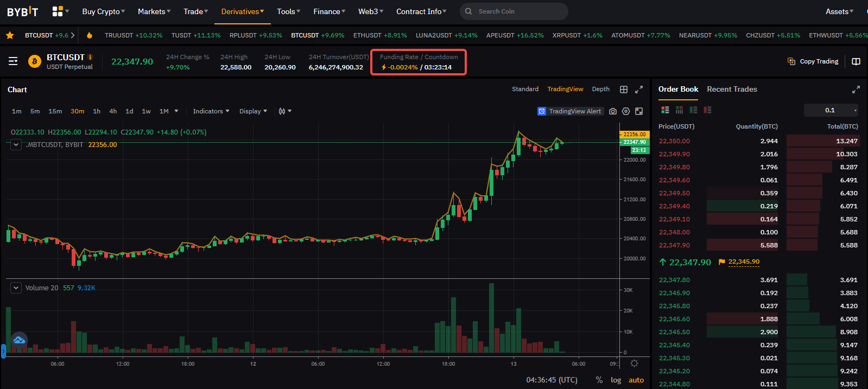Image resolution: width=868 pixels, height=389 pixels.
Task: Toggle percentage scale on the chart
Action: point(599,380)
